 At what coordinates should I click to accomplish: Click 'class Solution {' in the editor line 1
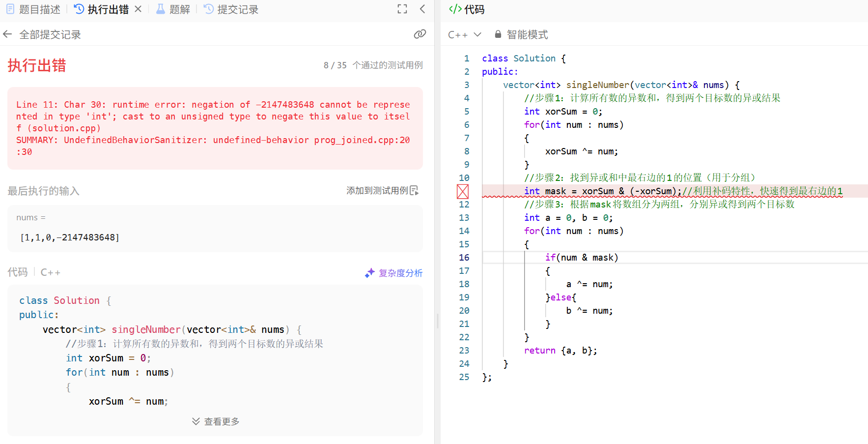(x=524, y=59)
